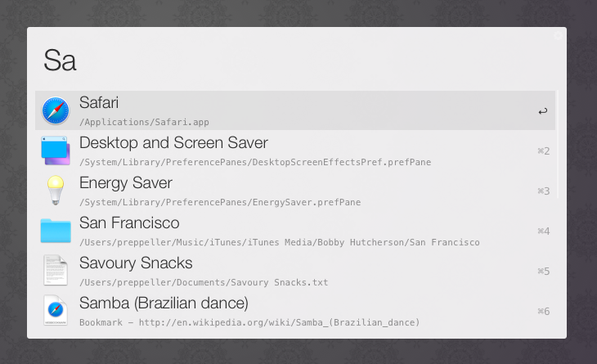Click the Safari compass icon

[x=56, y=110]
